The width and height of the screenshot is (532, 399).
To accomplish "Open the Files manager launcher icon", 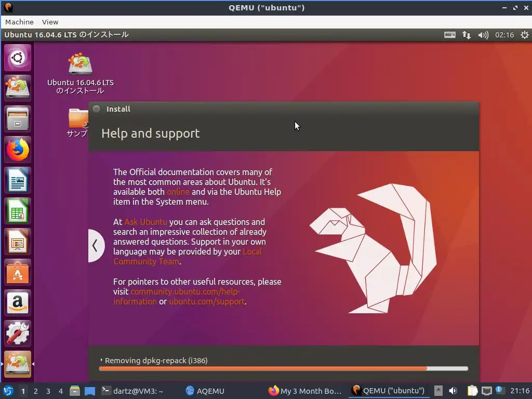I will coord(18,119).
